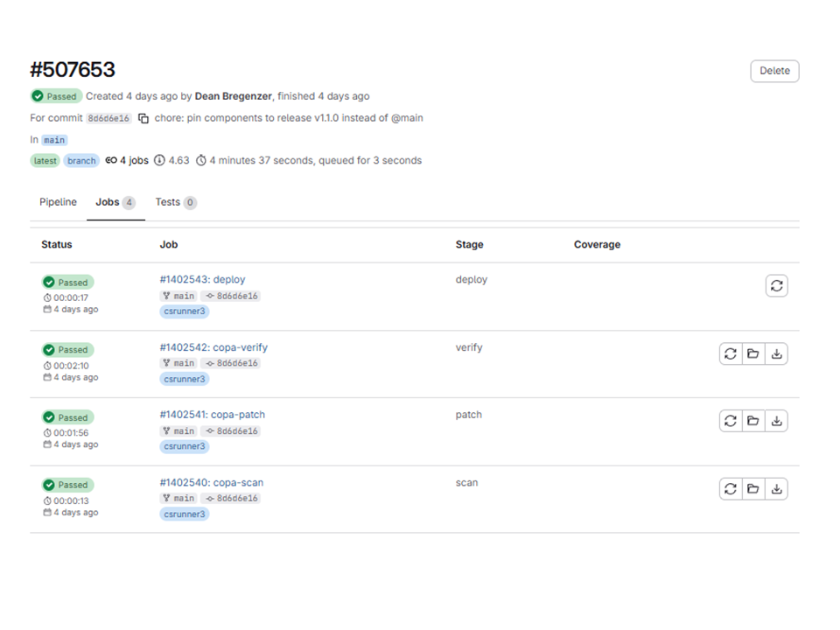840x630 pixels.
Task: Click the csrunner3 tag on copa-scan job
Action: click(185, 514)
